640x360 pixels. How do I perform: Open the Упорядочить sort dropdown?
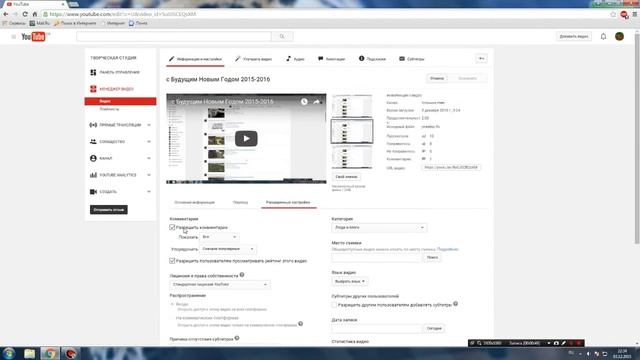[228, 249]
